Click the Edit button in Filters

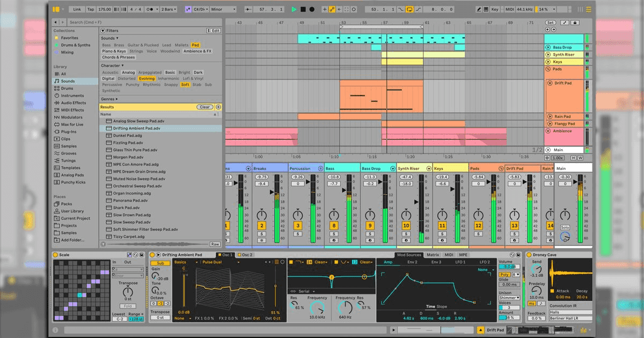coord(214,31)
